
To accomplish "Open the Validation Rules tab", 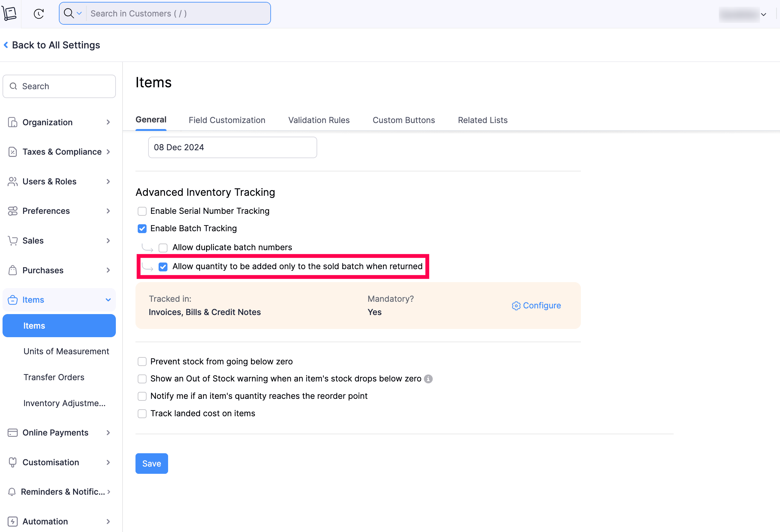I will (x=319, y=120).
